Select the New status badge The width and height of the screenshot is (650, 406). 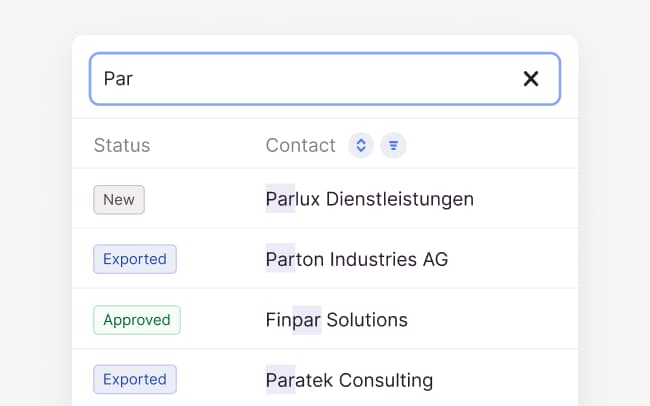tap(119, 200)
